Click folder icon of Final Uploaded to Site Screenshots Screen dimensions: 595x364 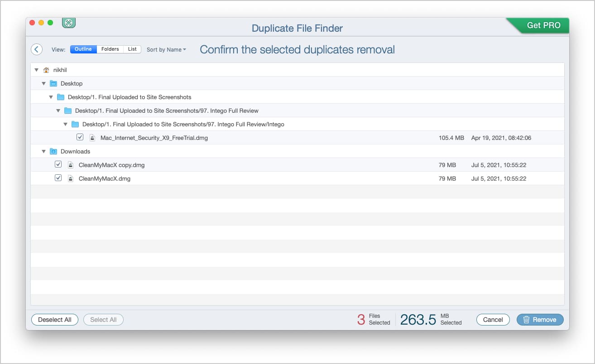[x=61, y=97]
